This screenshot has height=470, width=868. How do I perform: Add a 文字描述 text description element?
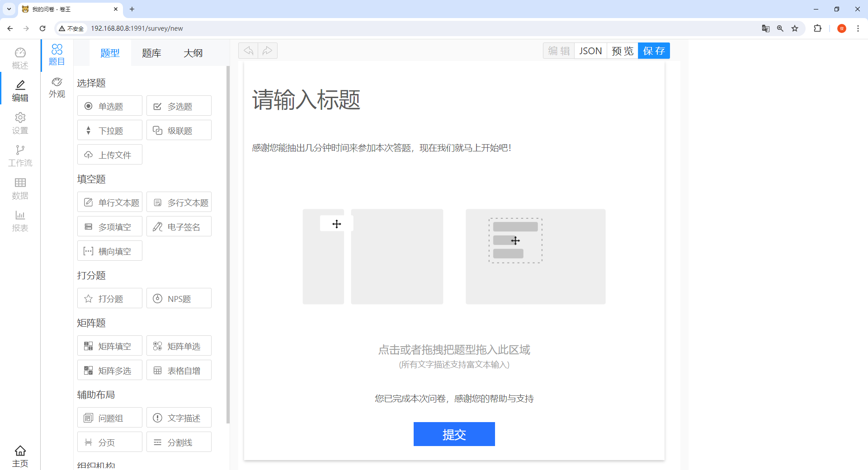179,418
